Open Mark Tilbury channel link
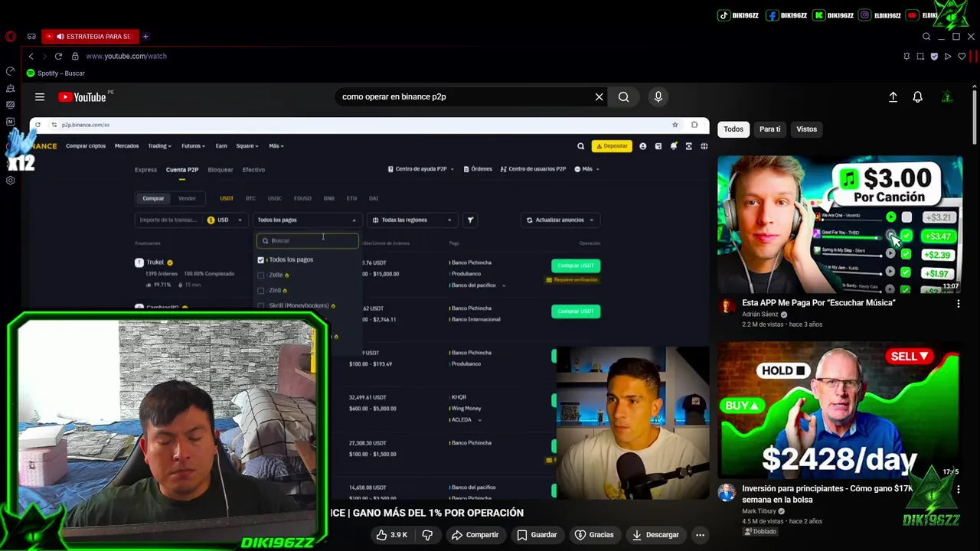This screenshot has width=980, height=551. click(x=759, y=510)
